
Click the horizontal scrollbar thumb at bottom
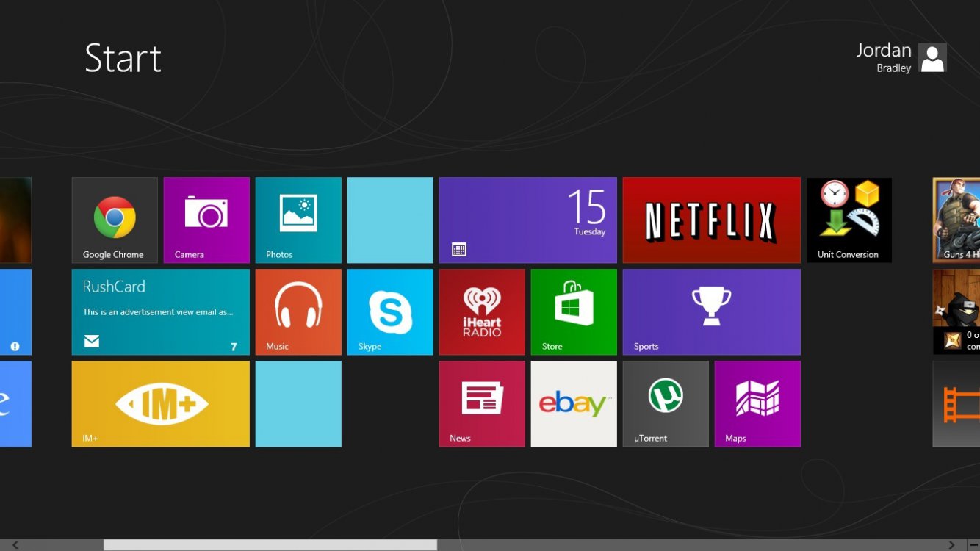coord(270,545)
